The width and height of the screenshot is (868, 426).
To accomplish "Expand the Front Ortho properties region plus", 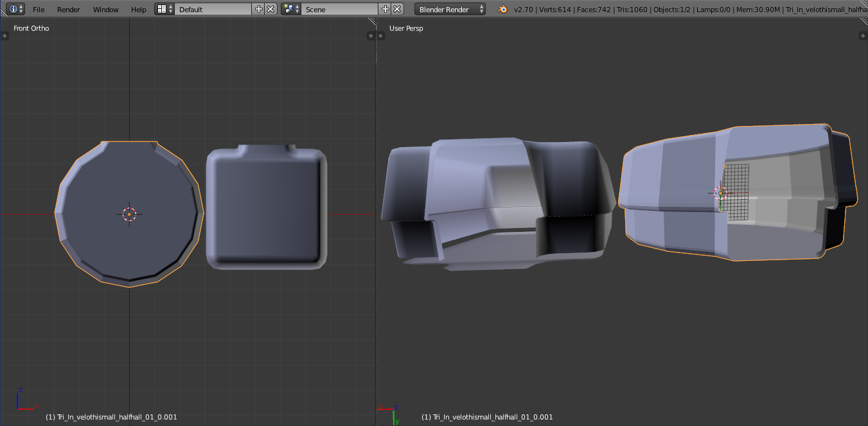I will 371,36.
